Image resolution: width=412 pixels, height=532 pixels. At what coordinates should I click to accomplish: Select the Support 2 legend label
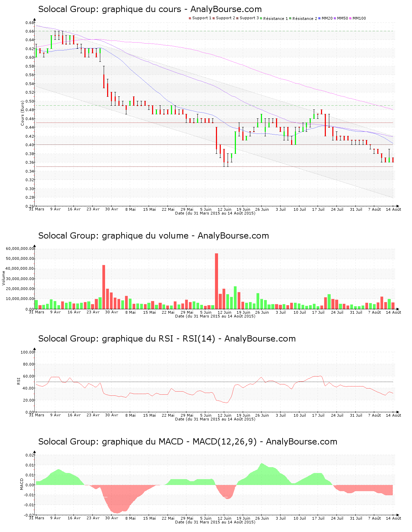226,18
